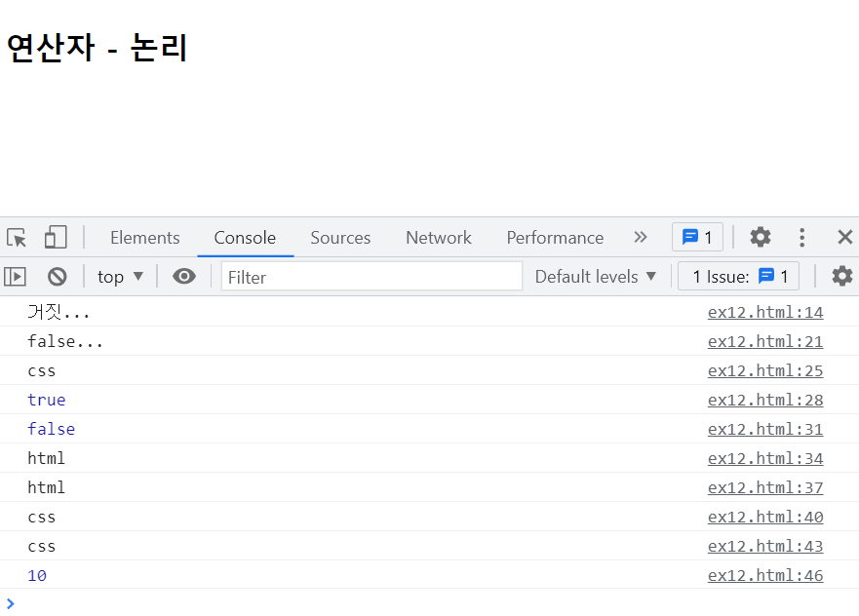
Task: Focus the Filter input field
Action: (x=371, y=277)
